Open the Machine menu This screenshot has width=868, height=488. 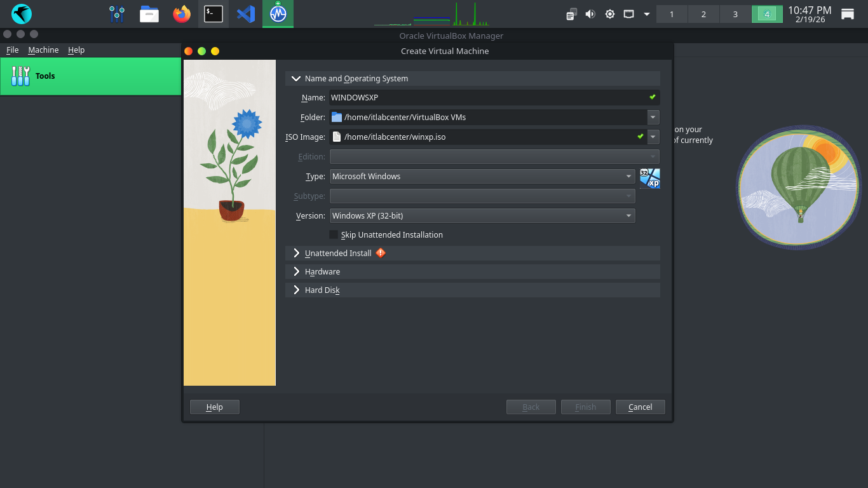point(43,50)
